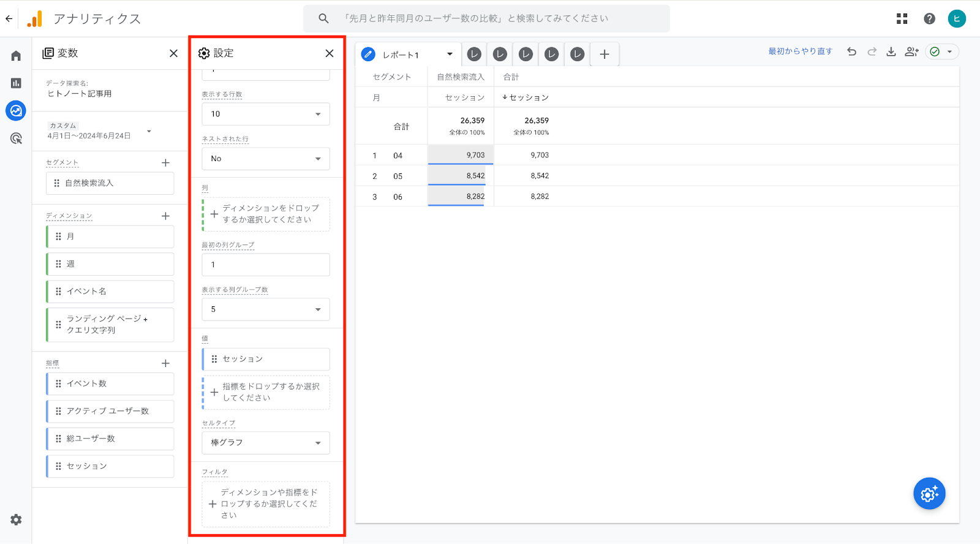Select the 月 dimension chip
980x544 pixels.
point(110,236)
